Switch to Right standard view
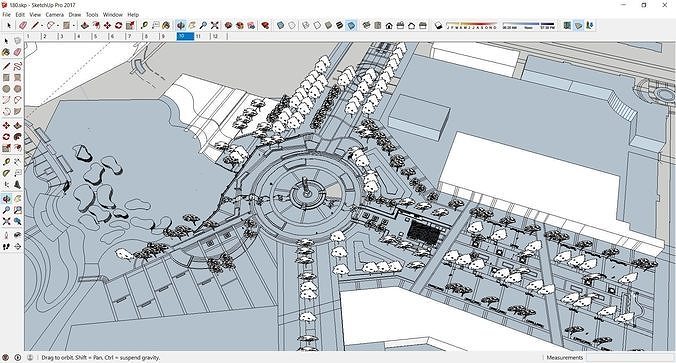Image resolution: width=676 pixels, height=363 pixels. click(400, 25)
